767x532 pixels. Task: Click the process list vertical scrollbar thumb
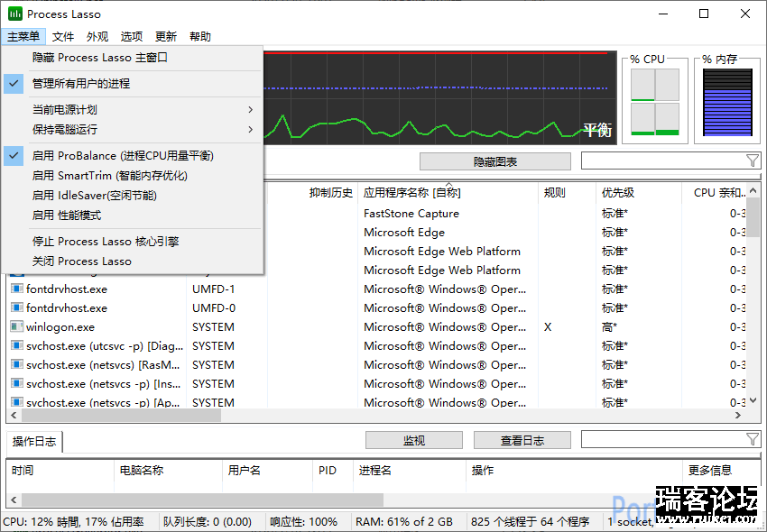coord(753,217)
